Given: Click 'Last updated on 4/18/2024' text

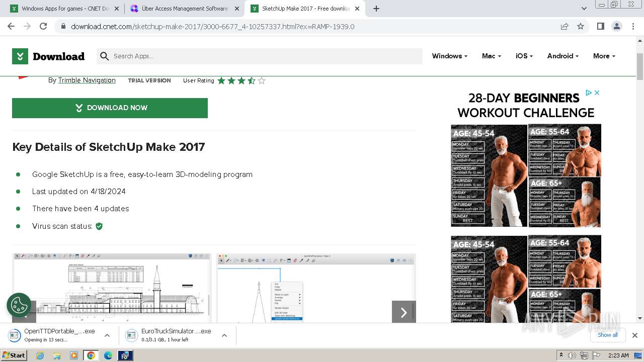Looking at the screenshot, I should 79,192.
